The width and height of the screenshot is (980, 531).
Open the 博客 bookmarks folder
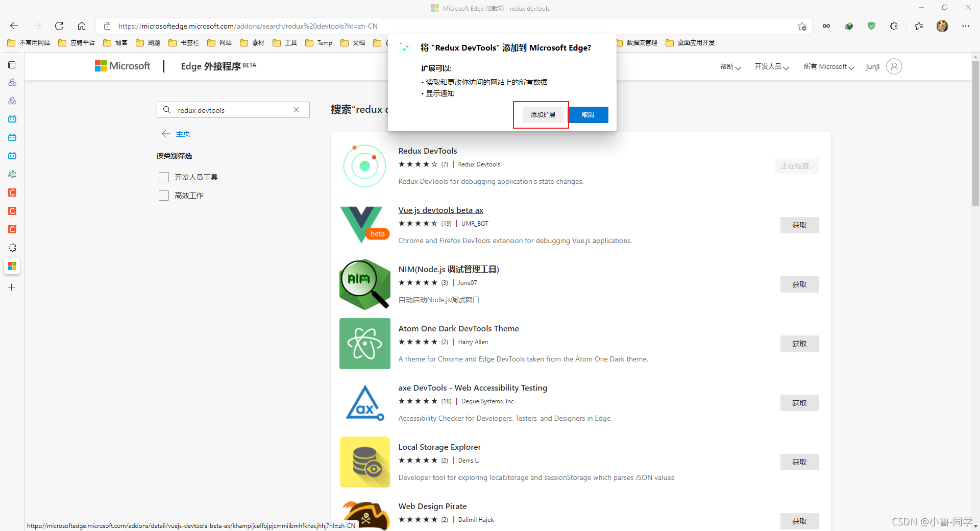(115, 43)
